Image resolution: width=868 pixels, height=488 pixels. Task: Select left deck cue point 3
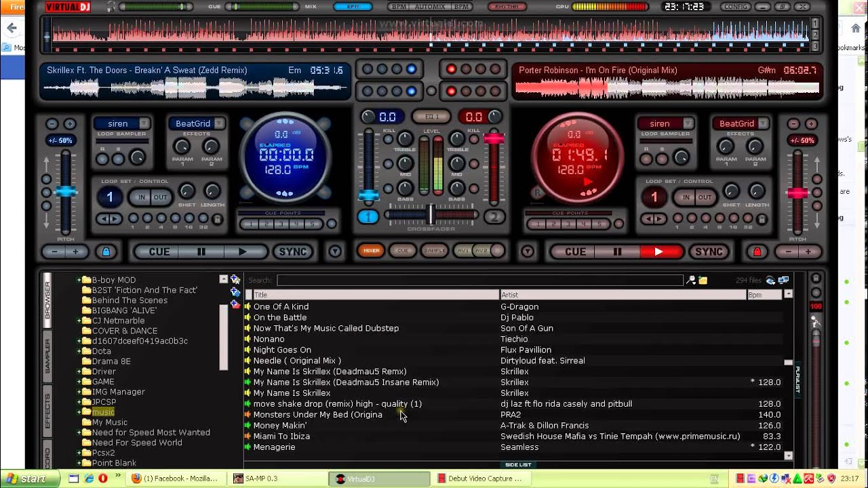click(x=282, y=224)
